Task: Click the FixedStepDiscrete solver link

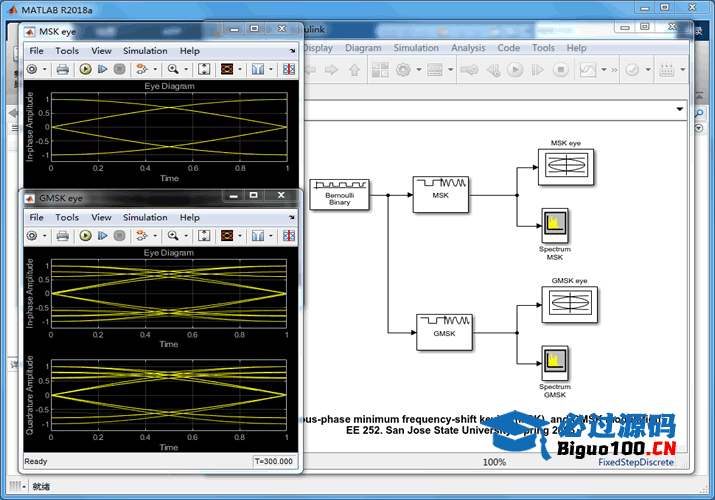Action: 636,462
